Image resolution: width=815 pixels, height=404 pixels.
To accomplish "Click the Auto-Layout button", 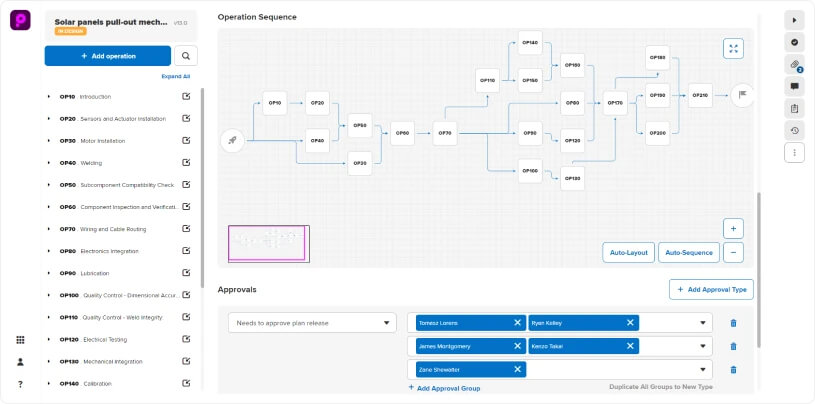I will coord(628,253).
